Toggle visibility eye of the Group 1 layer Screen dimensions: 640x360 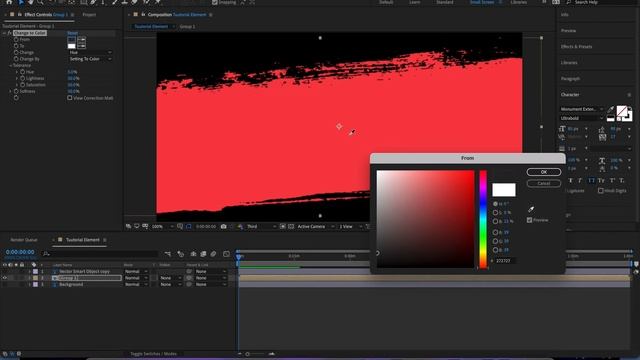5,278
